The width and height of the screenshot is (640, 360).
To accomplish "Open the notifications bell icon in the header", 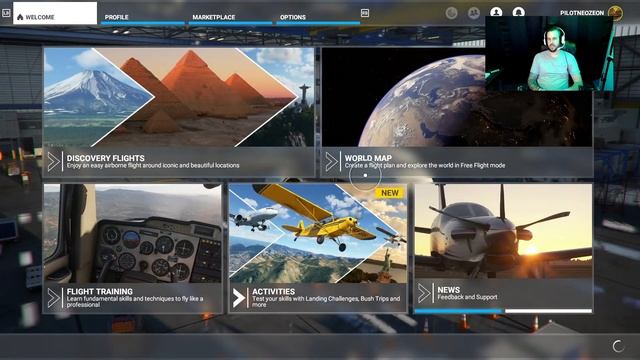I will coord(519,12).
